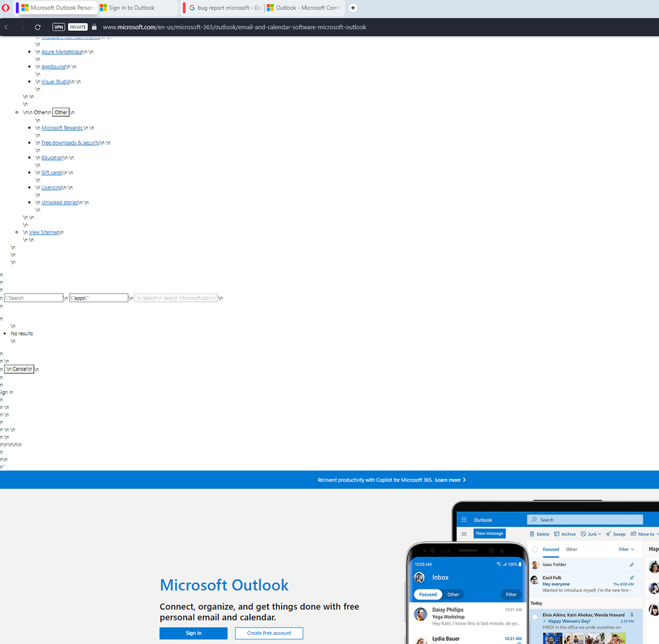This screenshot has height=644, width=659.
Task: Open AppSource link
Action: (53, 67)
